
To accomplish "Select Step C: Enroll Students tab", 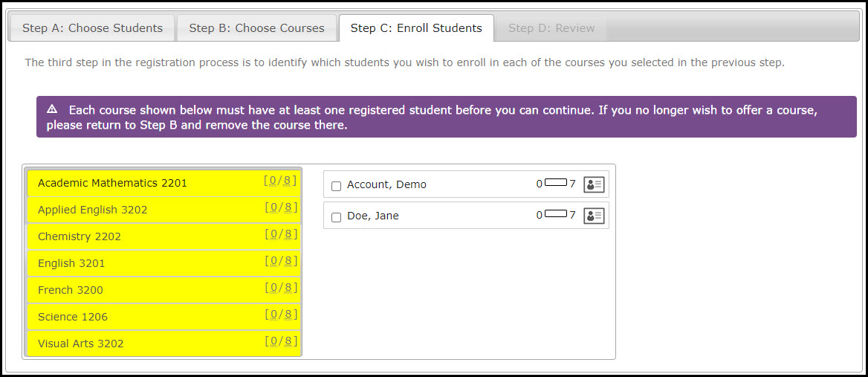I will pyautogui.click(x=416, y=28).
